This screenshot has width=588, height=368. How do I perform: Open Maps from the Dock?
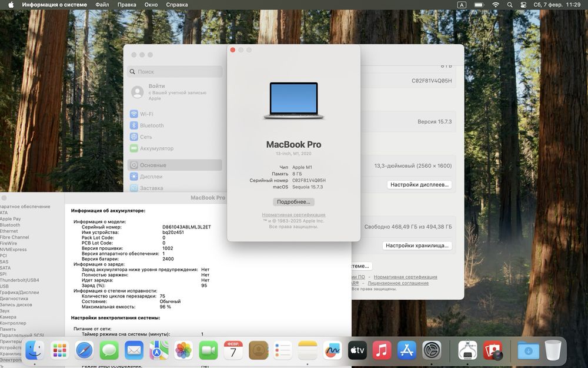click(159, 350)
